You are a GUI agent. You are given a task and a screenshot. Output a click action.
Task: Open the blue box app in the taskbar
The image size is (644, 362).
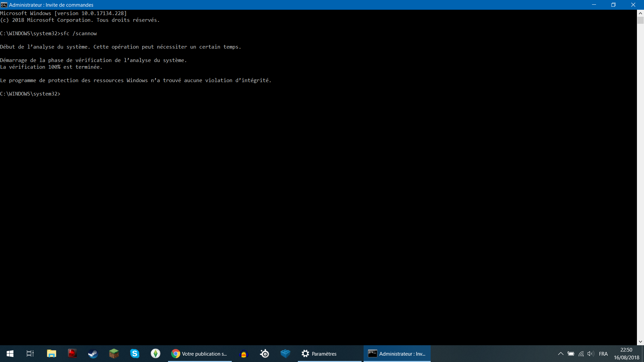coord(285,354)
